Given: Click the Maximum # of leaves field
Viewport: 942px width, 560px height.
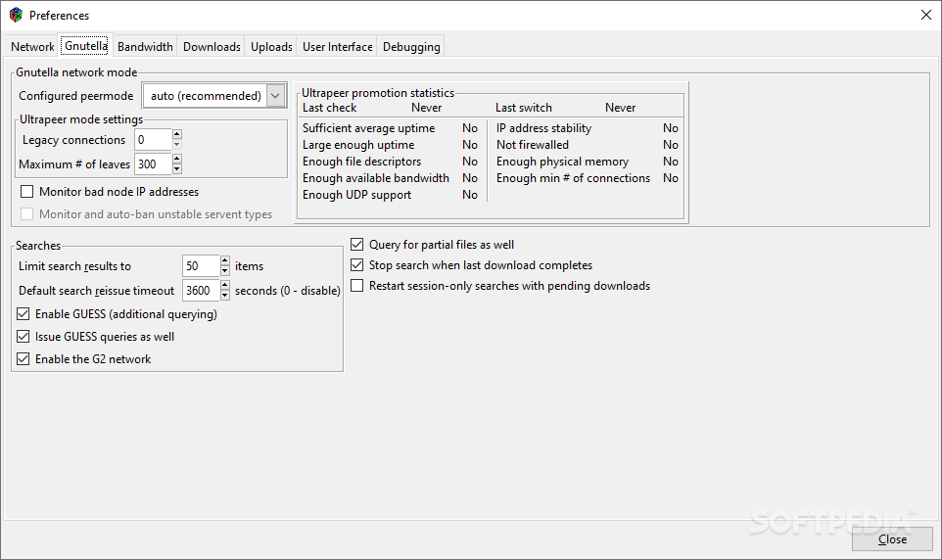Looking at the screenshot, I should (153, 164).
